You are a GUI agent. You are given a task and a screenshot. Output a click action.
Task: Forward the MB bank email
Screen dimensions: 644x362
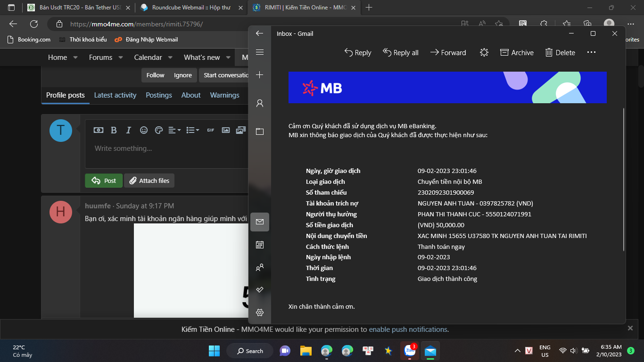point(448,53)
